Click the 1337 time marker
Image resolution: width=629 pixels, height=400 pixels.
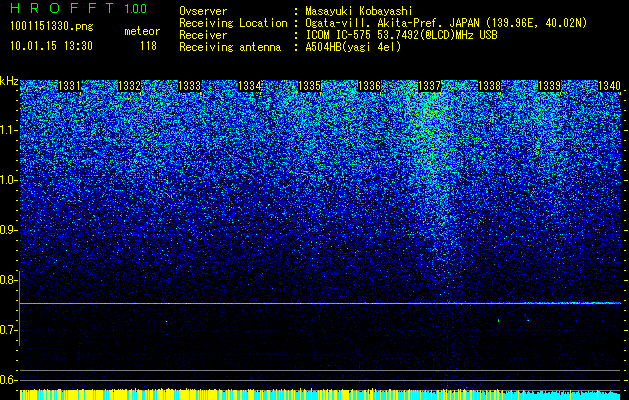click(430, 86)
